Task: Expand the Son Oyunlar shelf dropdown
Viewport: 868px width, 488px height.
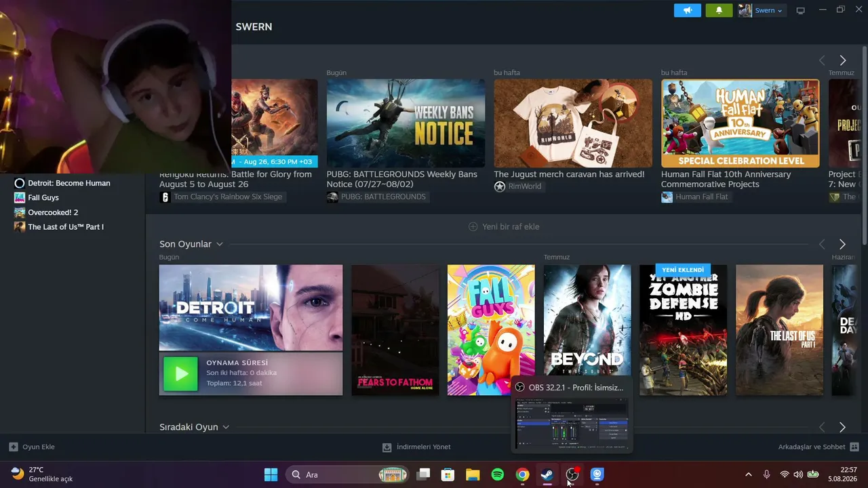Action: (220, 244)
